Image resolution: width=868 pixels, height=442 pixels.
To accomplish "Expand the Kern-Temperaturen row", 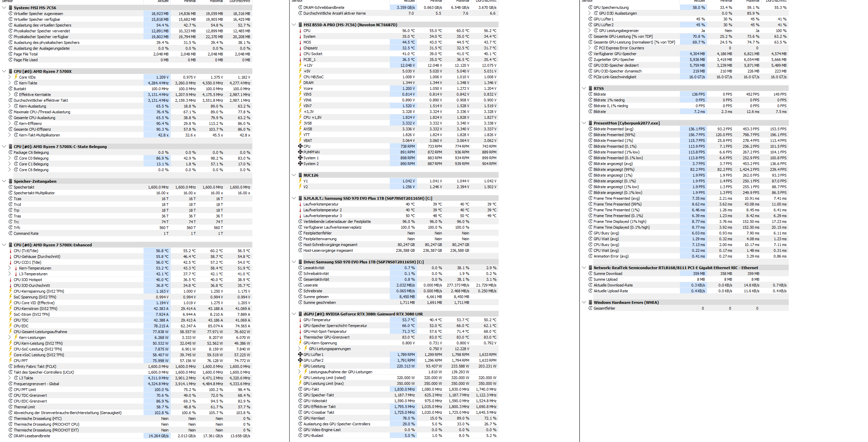I will pyautogui.click(x=10, y=268).
